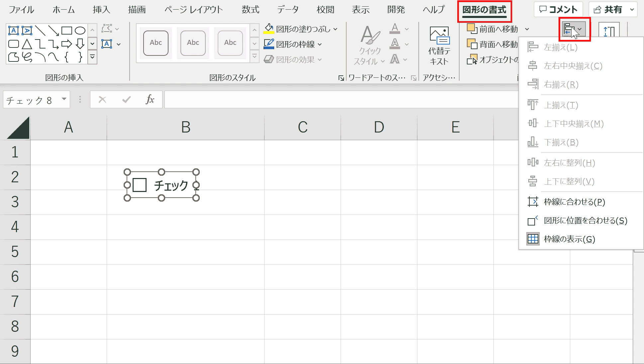
Task: Open Quick Styles (クイックスタイル) gallery
Action: pos(370,46)
